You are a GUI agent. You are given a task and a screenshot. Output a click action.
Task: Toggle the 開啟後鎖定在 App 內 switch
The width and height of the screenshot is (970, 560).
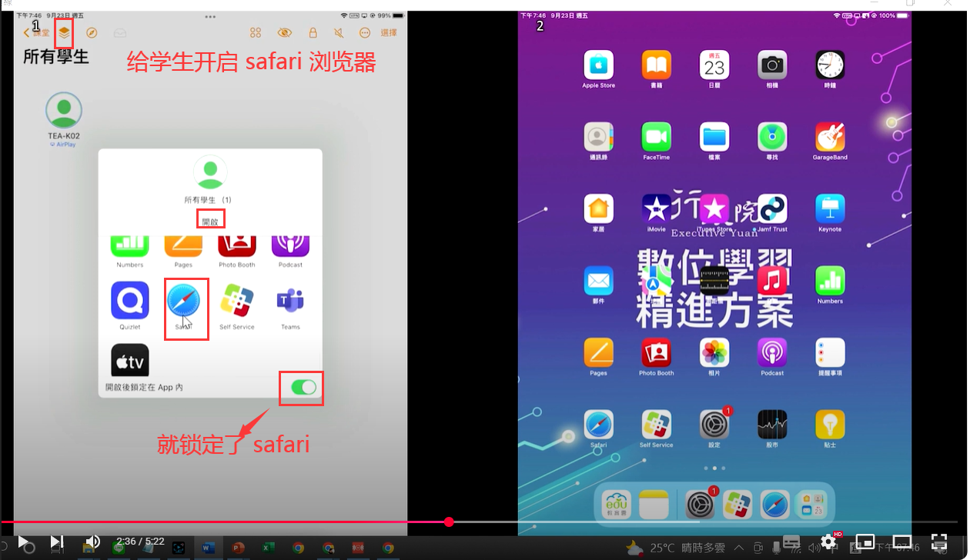tap(304, 387)
